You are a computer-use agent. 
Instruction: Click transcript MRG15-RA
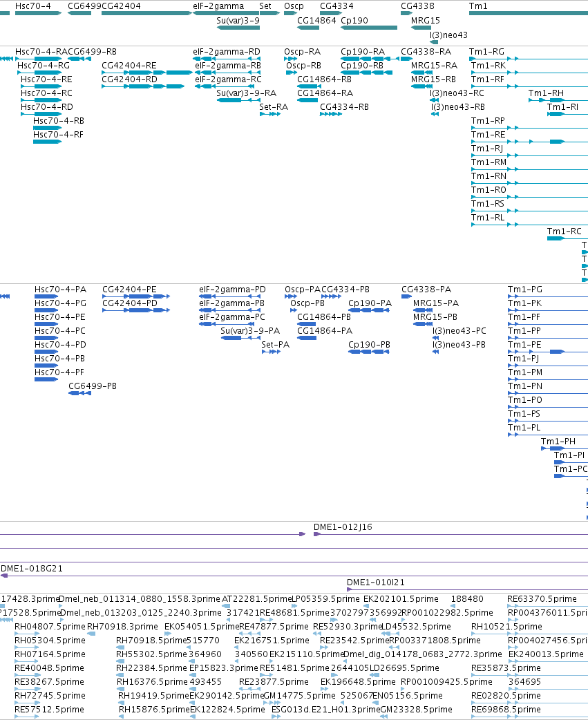pyautogui.click(x=434, y=66)
